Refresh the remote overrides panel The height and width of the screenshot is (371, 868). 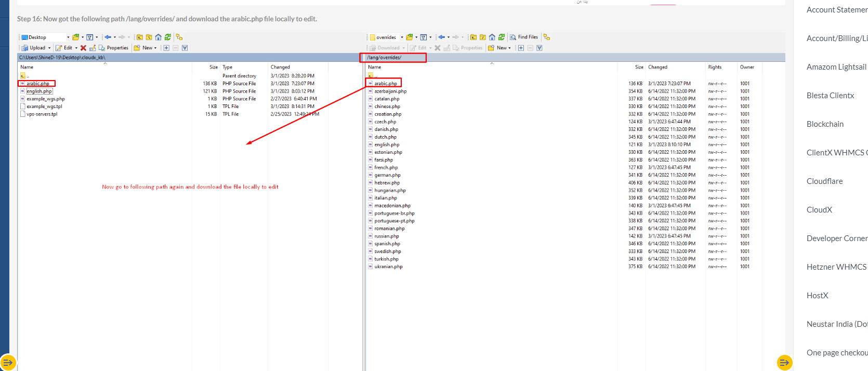[x=502, y=37]
